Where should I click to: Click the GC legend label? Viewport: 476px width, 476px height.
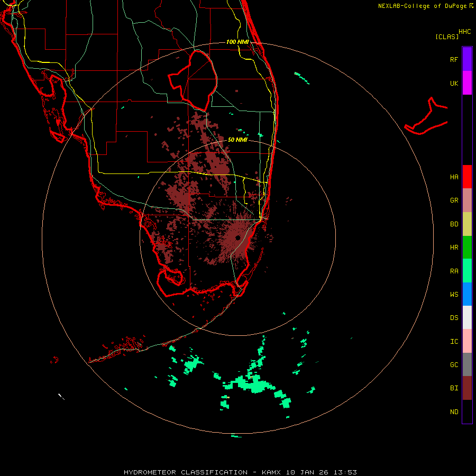(454, 365)
